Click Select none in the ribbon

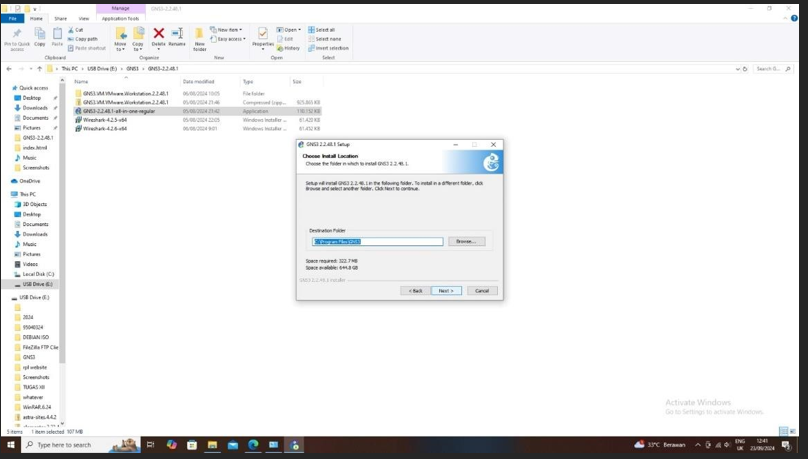(x=325, y=39)
